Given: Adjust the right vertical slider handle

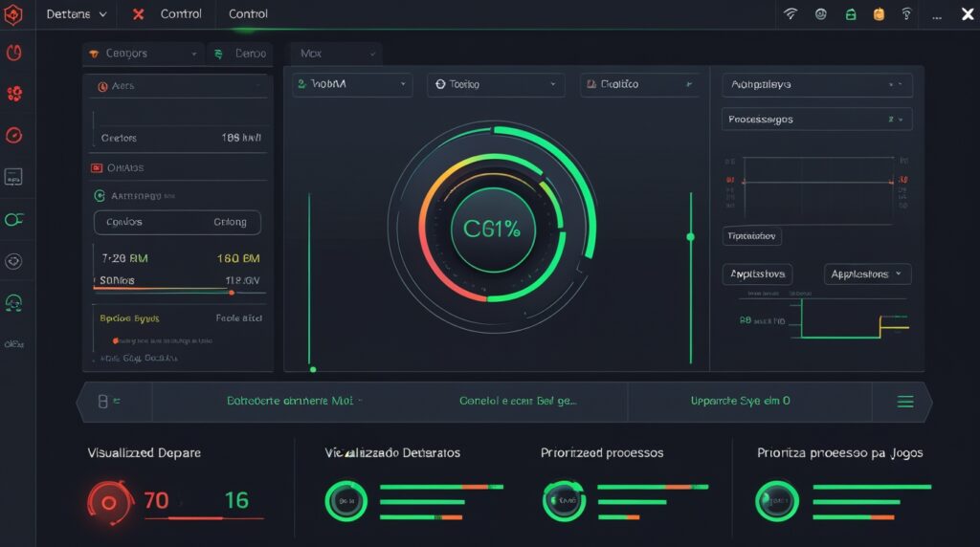Looking at the screenshot, I should 690,236.
